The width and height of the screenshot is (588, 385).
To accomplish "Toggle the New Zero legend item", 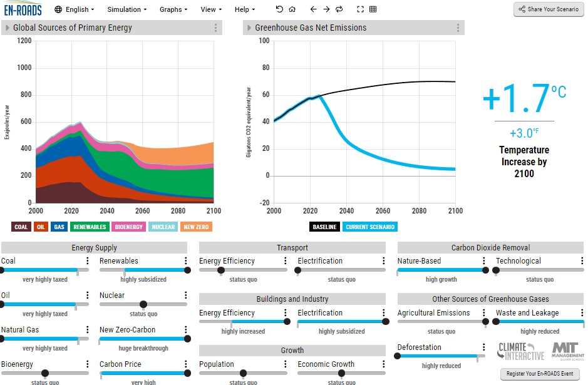I will pos(196,227).
